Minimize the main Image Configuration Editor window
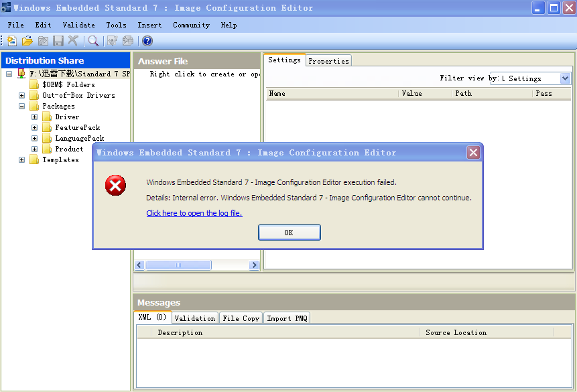Image resolution: width=577 pixels, height=392 pixels. (x=538, y=8)
